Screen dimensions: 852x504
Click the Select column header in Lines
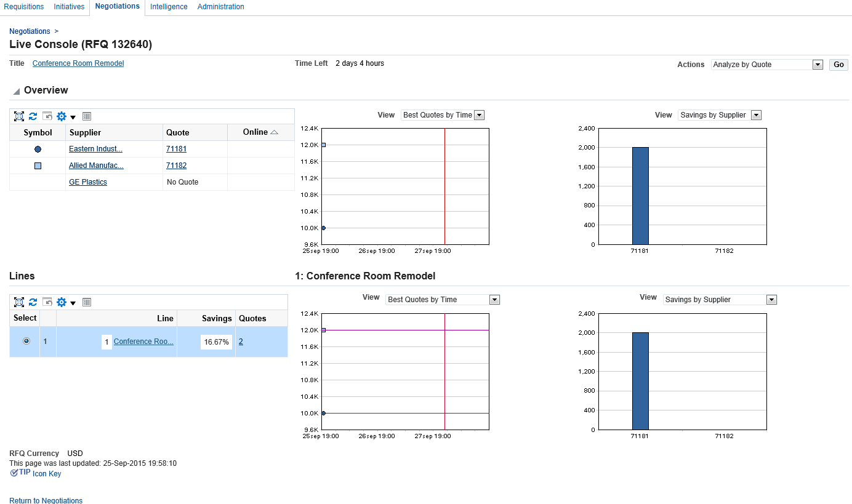click(25, 318)
